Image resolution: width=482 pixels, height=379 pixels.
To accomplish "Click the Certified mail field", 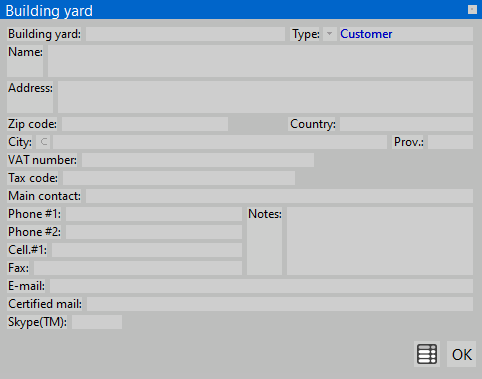I will click(x=280, y=304).
